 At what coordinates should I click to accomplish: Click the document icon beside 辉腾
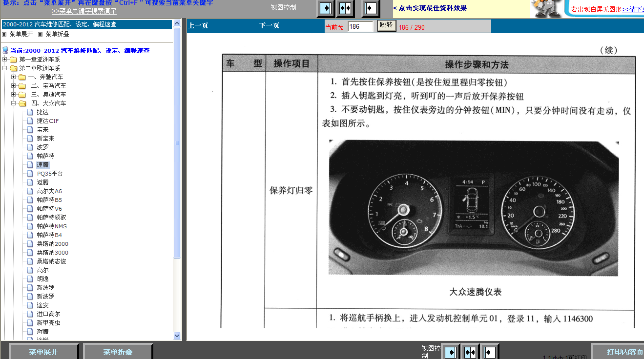click(30, 332)
